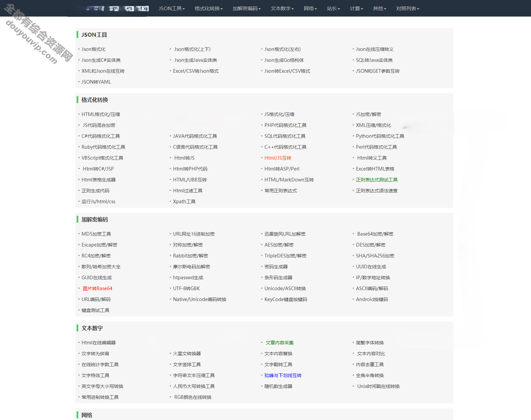Open Json生成C#实体类 link
Viewport: 531px width, 420px height.
coord(101,60)
